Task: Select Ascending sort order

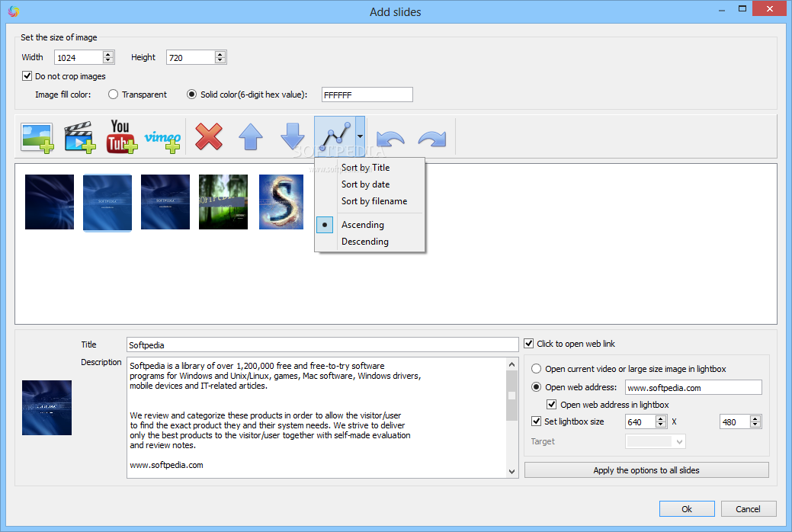Action: 363,225
